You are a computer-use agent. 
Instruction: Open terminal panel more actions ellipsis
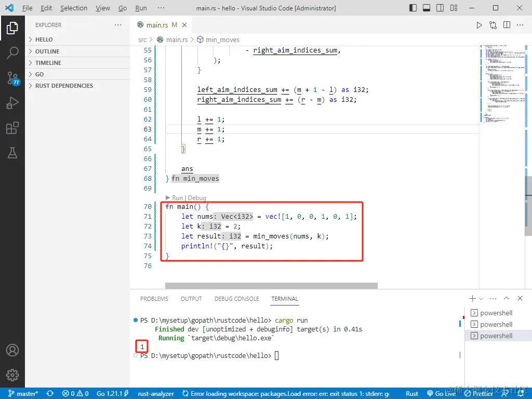point(493,299)
